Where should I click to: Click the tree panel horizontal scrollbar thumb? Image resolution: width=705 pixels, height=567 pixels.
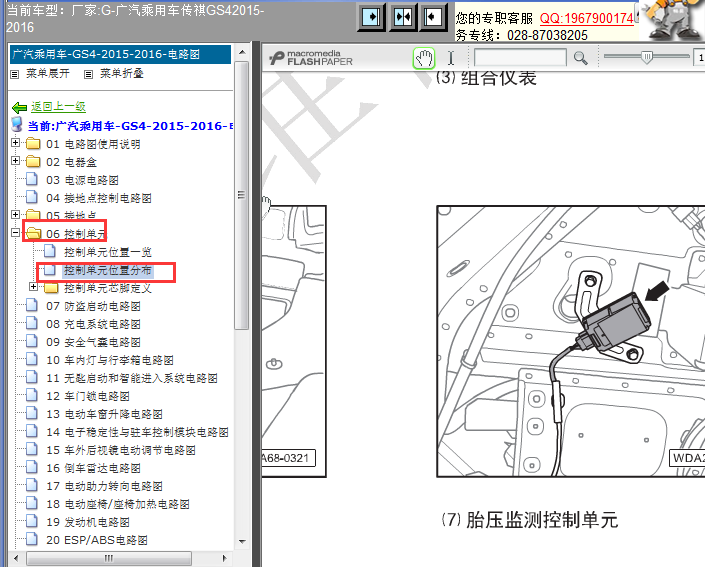(109, 558)
